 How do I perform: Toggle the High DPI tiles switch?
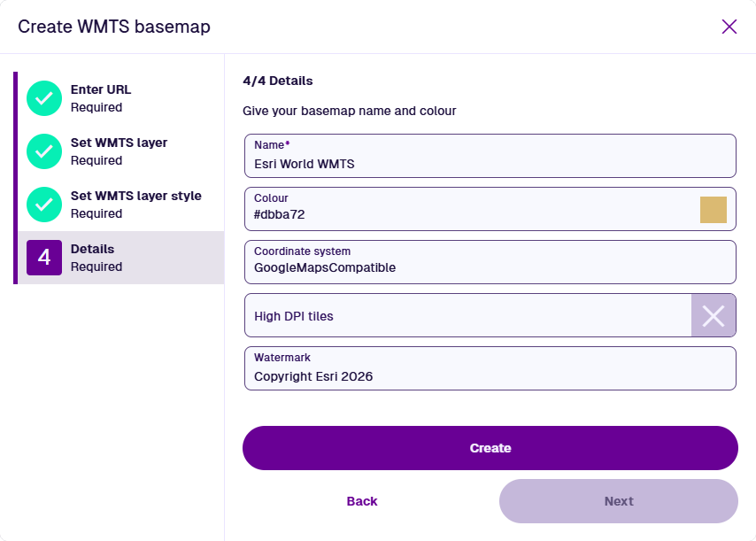click(713, 316)
